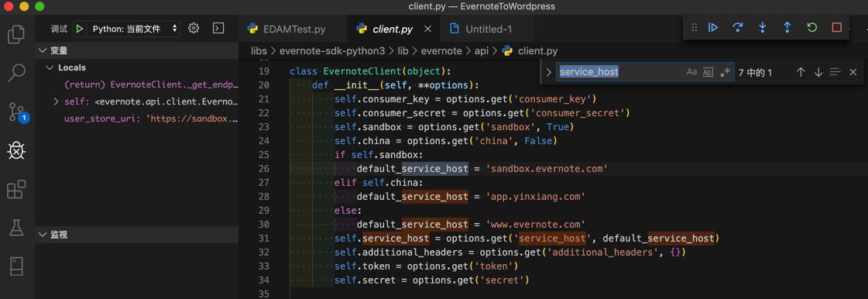Screen dimensions: 868x299
Task: Open the Debug Console icon
Action: [x=218, y=28]
